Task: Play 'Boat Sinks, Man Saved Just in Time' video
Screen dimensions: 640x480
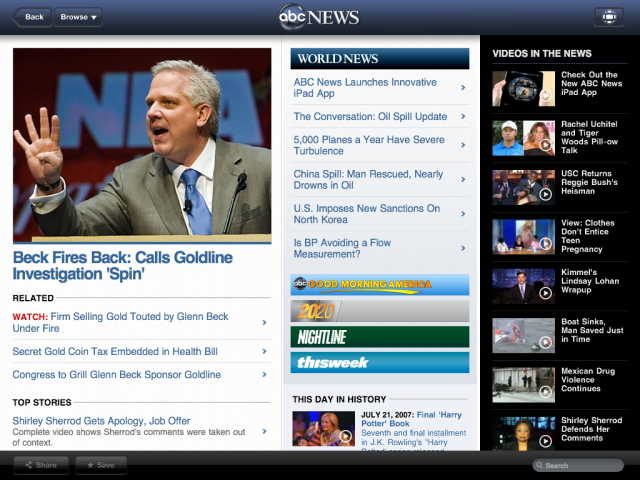Action: click(523, 336)
